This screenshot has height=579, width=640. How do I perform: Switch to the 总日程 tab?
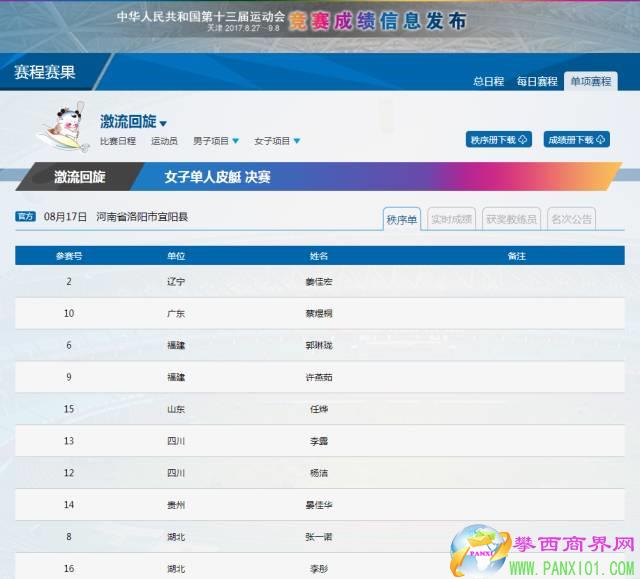click(488, 82)
